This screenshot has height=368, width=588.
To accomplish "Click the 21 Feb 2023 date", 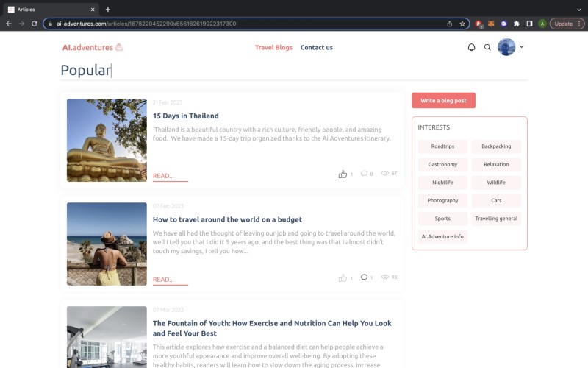I will [168, 102].
